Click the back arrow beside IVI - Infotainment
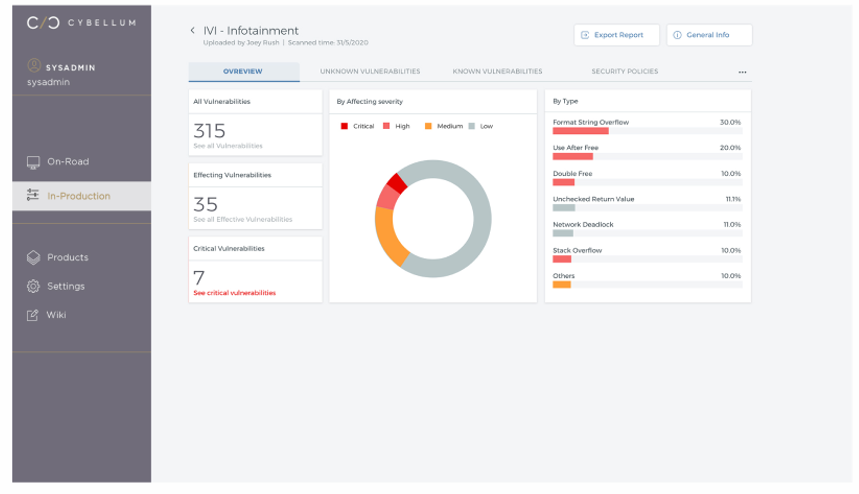The width and height of the screenshot is (859, 494). point(193,31)
